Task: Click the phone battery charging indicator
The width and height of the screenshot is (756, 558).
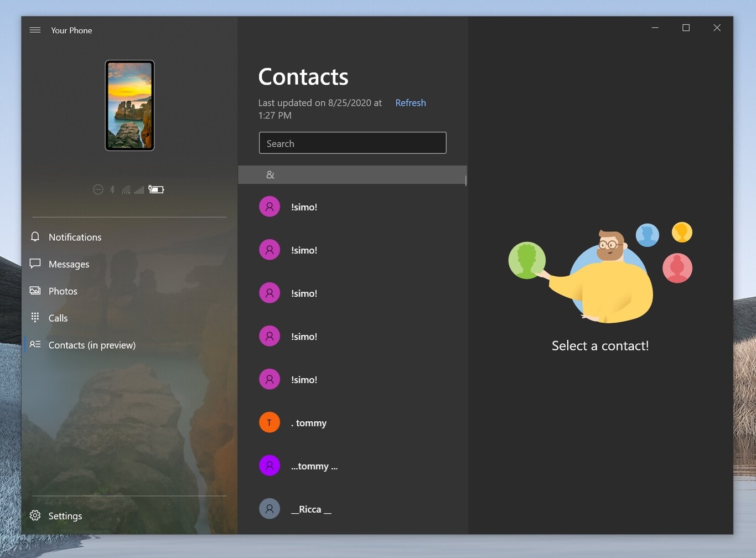Action: [156, 189]
